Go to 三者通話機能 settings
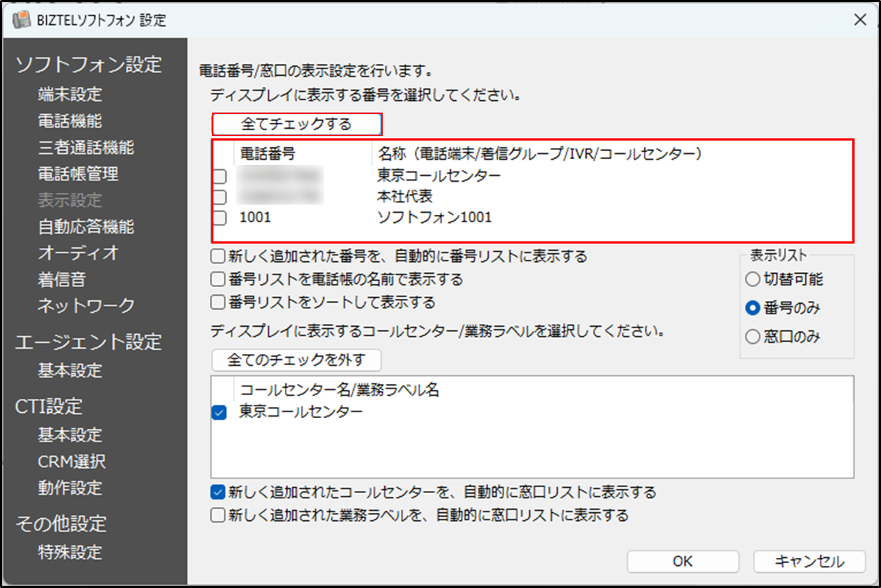 coord(85,147)
